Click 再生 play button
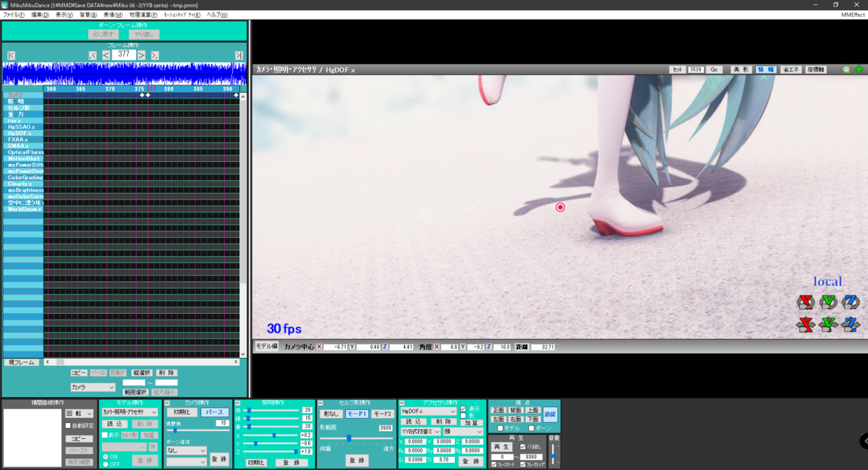868x470 pixels. tap(503, 447)
